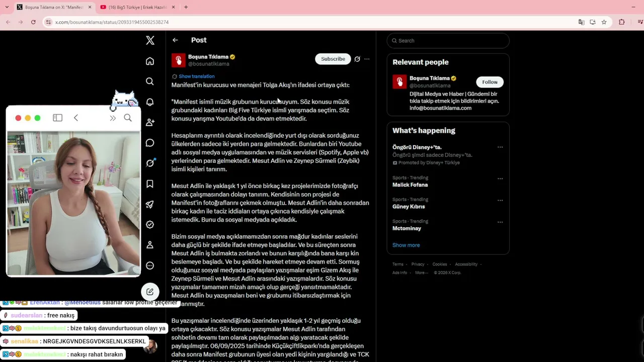Open the Terms footer link
Screen dimensions: 644x362
pos(398,264)
